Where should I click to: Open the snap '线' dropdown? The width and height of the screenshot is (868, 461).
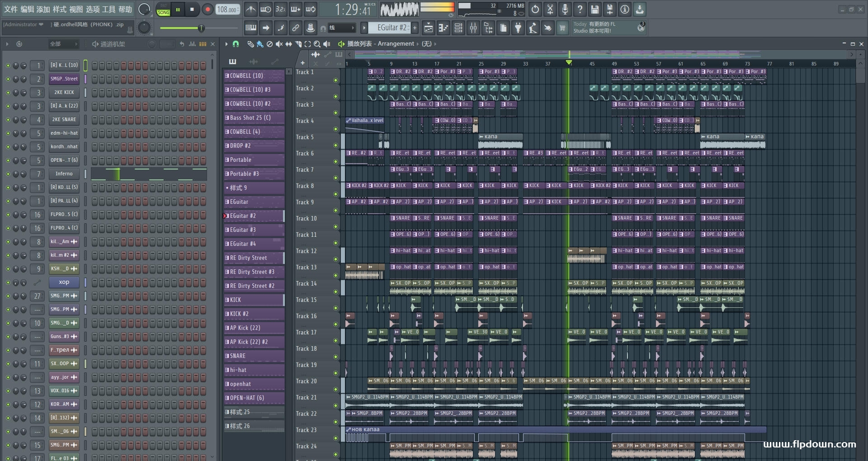click(x=341, y=28)
